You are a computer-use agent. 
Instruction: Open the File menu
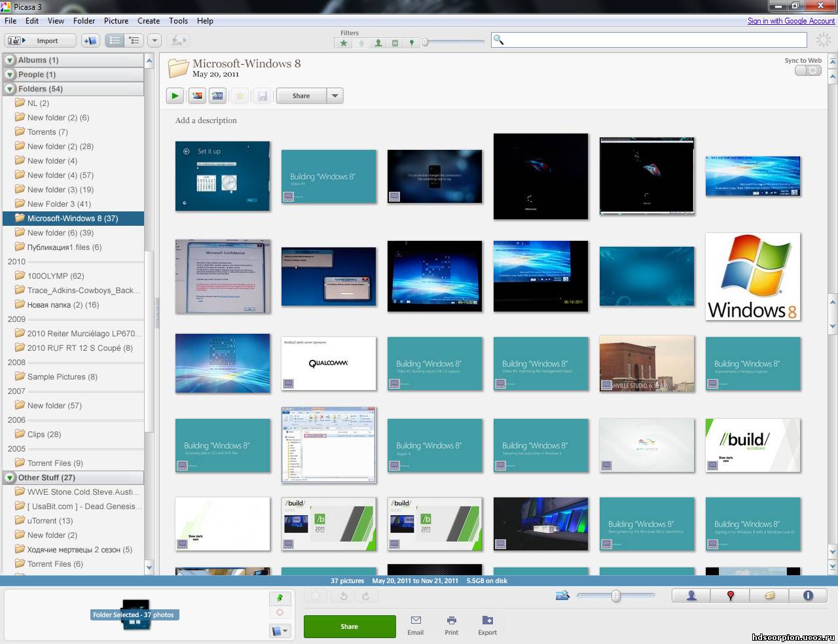[10, 21]
